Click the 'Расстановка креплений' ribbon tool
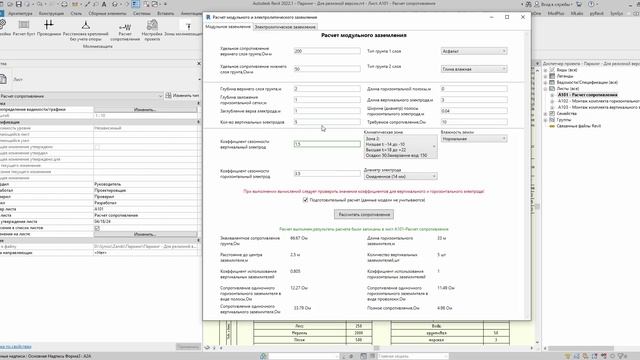This screenshot has width=640, height=360. click(x=86, y=31)
